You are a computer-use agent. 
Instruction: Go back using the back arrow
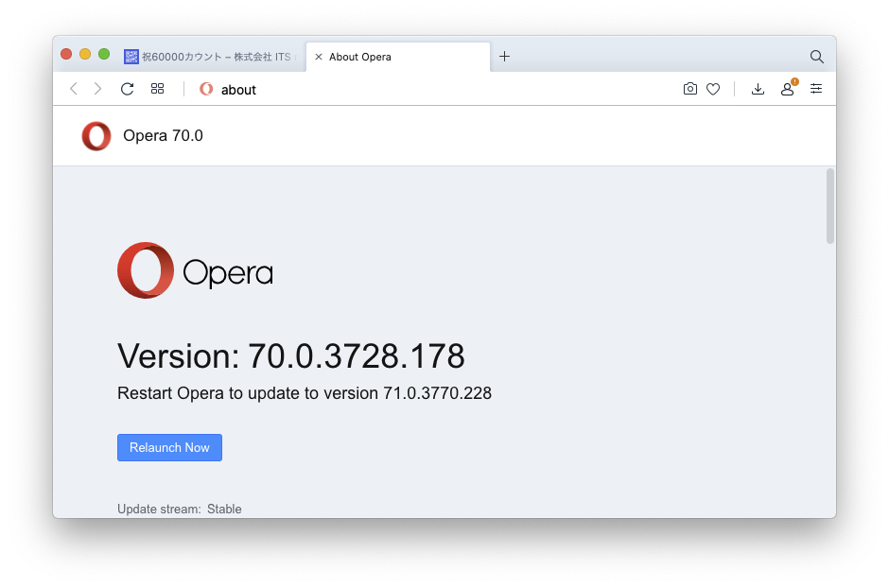[74, 89]
